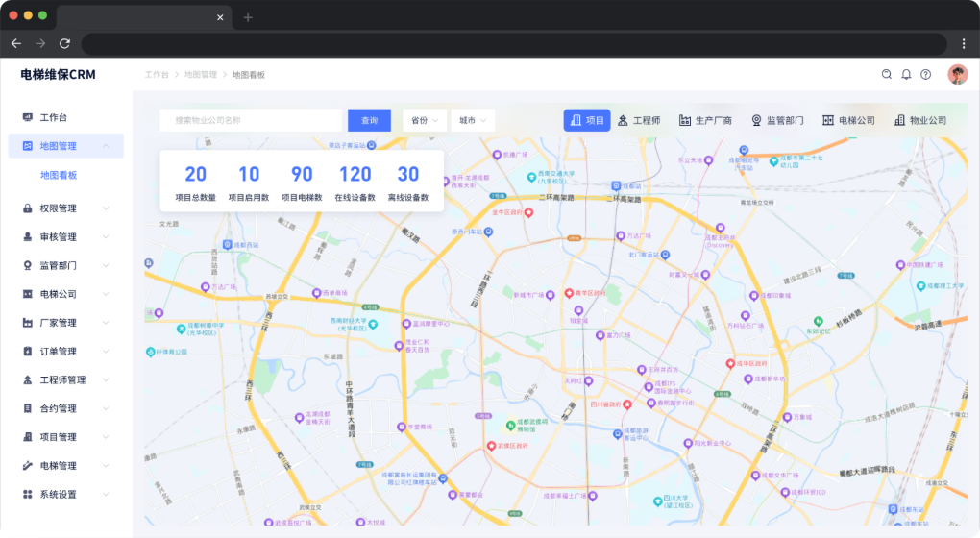Click the 系统设置 grid icon
Image resolution: width=980 pixels, height=538 pixels.
28,494
